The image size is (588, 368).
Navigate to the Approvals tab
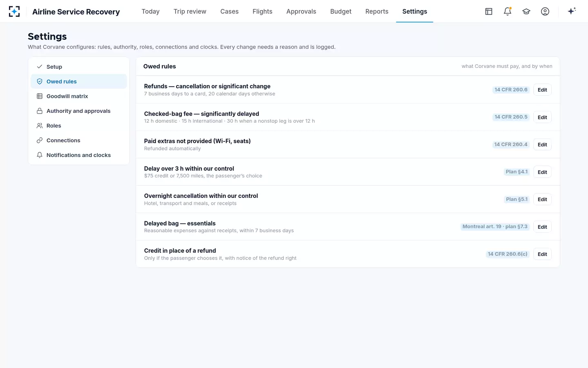[x=301, y=11]
